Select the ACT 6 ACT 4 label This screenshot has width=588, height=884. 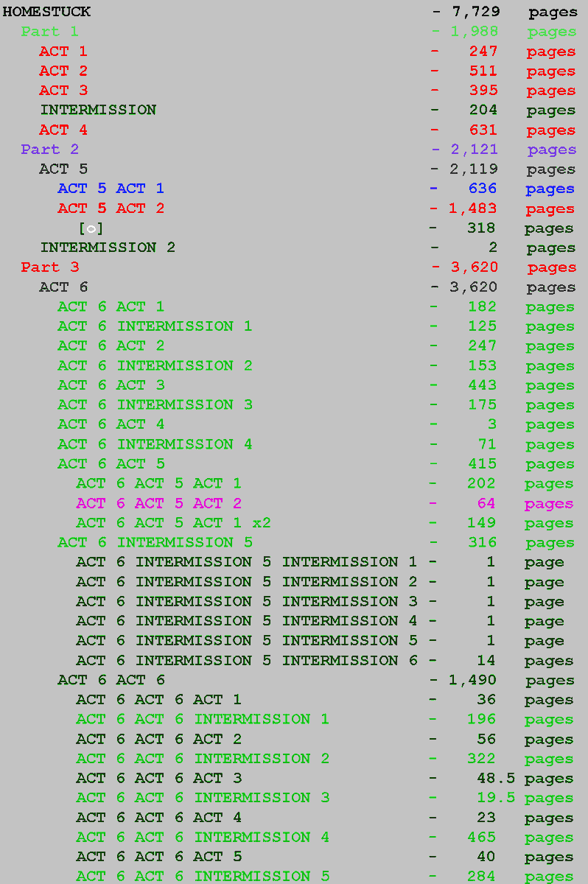pyautogui.click(x=111, y=424)
